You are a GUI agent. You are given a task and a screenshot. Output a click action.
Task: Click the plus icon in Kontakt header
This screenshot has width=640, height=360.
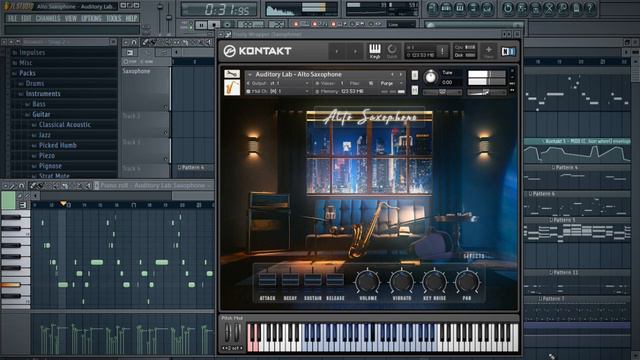[489, 51]
